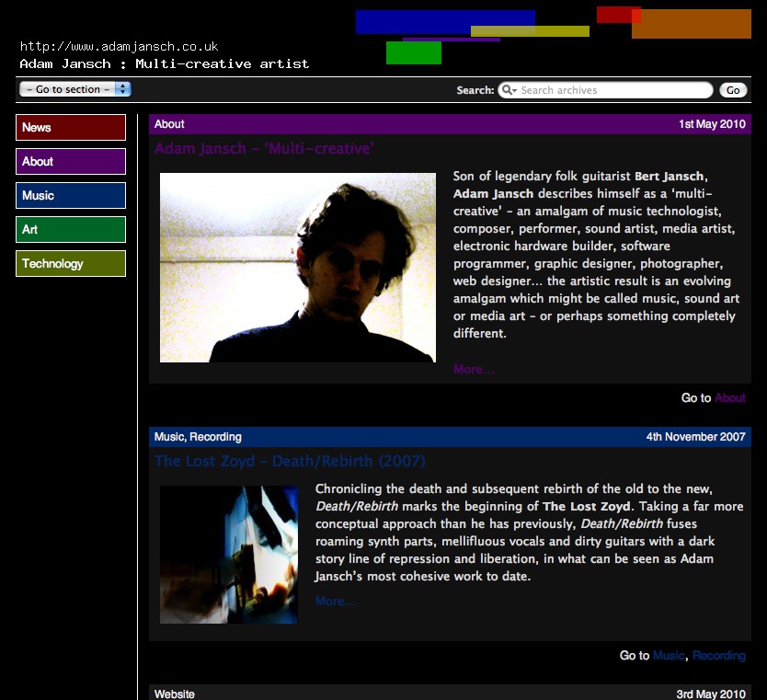Open post title "Adam Jansch – 'Multi-creative'"
Image resolution: width=767 pixels, height=700 pixels.
pyautogui.click(x=264, y=148)
